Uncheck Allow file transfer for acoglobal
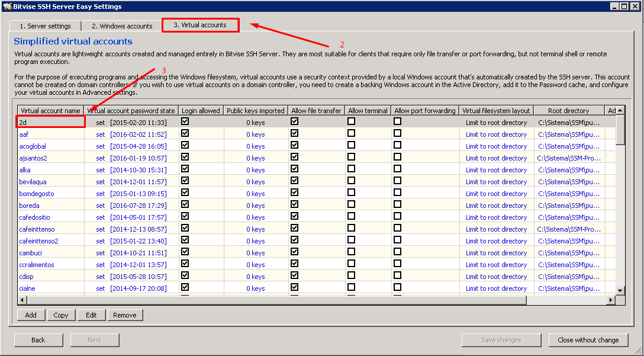Viewport: 644px width, 356px height. [295, 146]
